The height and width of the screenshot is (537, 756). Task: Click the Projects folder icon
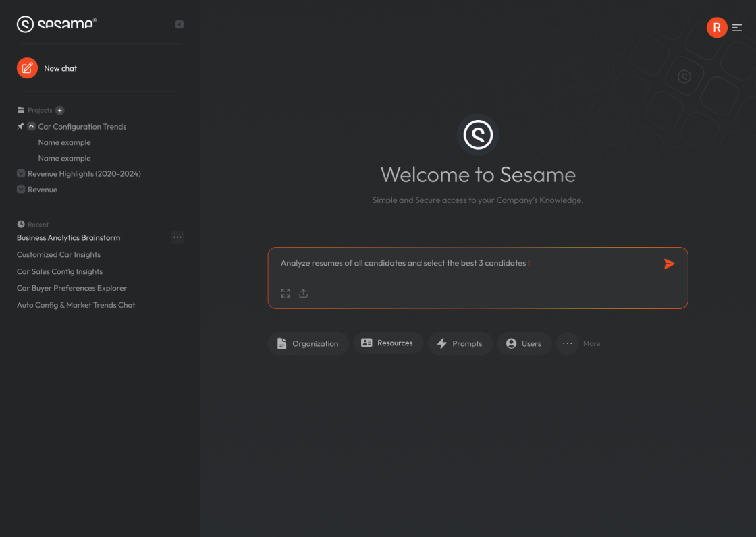click(20, 110)
